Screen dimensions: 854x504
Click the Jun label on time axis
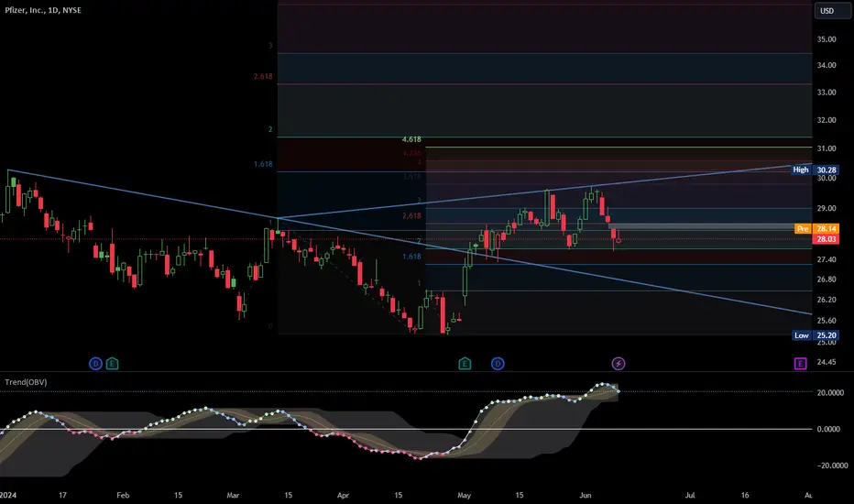(585, 495)
